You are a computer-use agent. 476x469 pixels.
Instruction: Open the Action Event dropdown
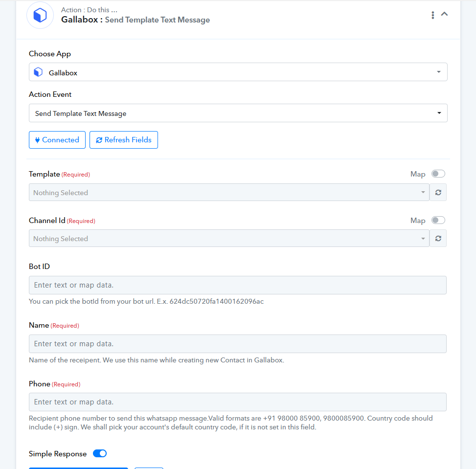coord(238,113)
